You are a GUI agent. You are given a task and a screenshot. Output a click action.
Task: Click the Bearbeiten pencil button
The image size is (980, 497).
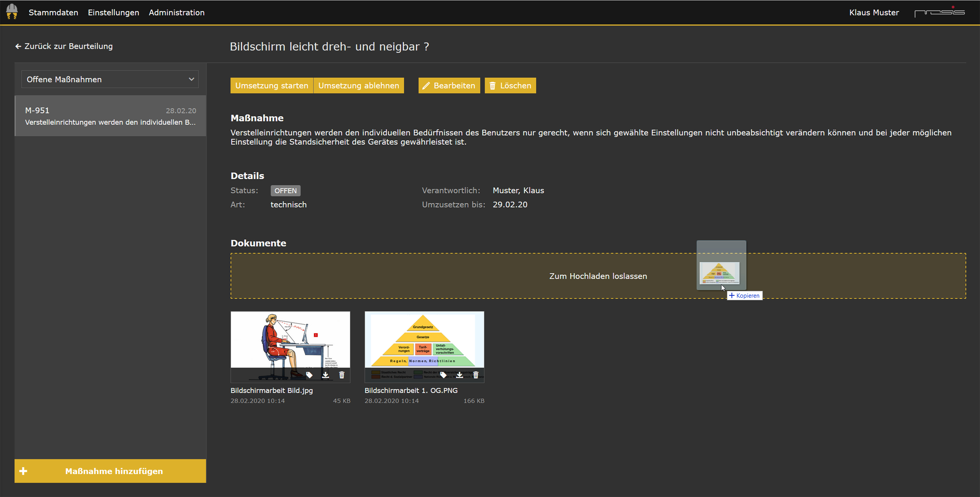pos(449,85)
